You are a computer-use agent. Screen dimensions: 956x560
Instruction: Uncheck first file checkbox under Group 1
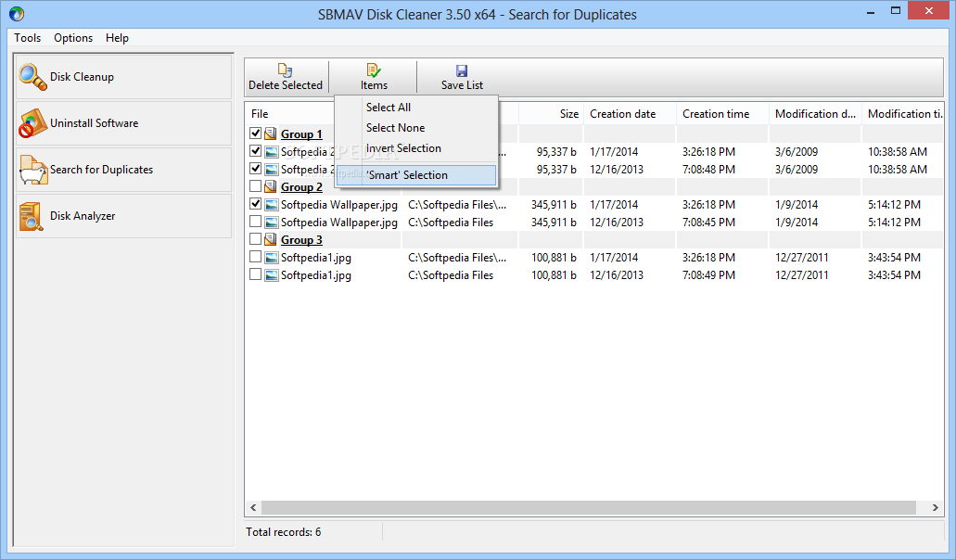click(256, 151)
